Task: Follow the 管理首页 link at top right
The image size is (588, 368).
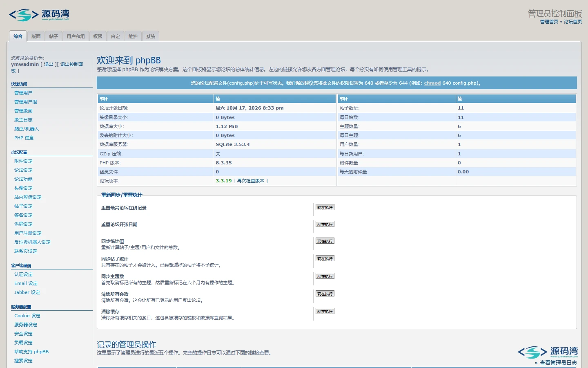Action: coord(549,22)
